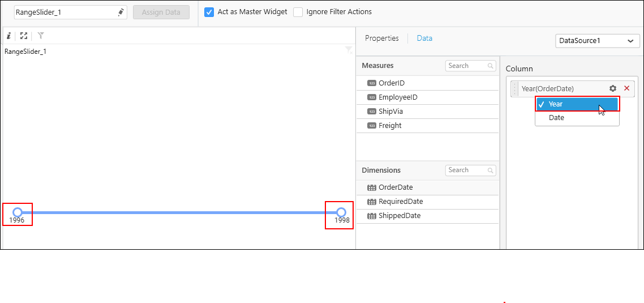Switch to the Properties tab

381,39
